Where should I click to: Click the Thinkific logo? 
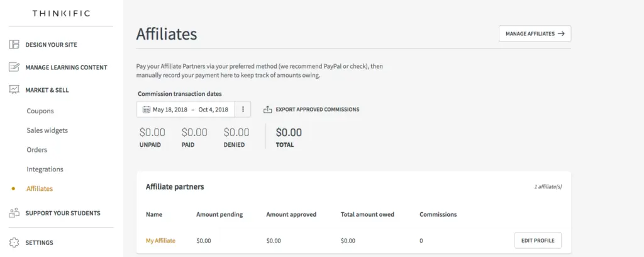(x=61, y=13)
